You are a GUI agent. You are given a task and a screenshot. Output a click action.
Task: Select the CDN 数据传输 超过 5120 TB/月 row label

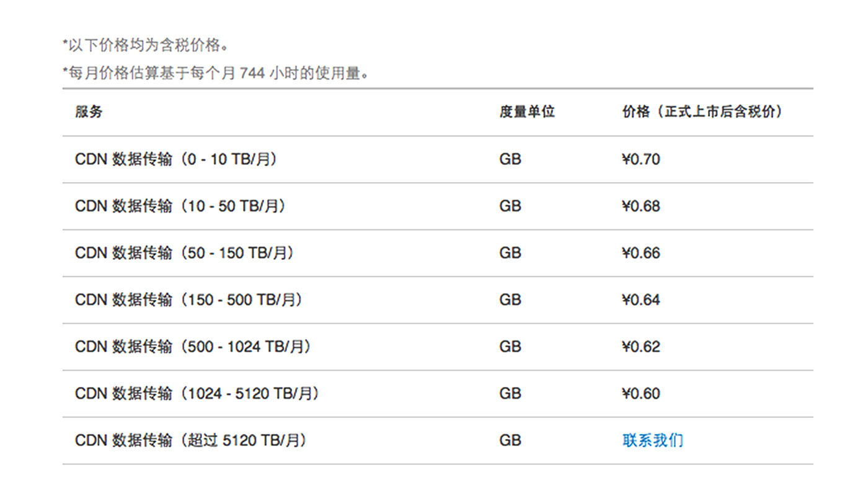pos(191,440)
